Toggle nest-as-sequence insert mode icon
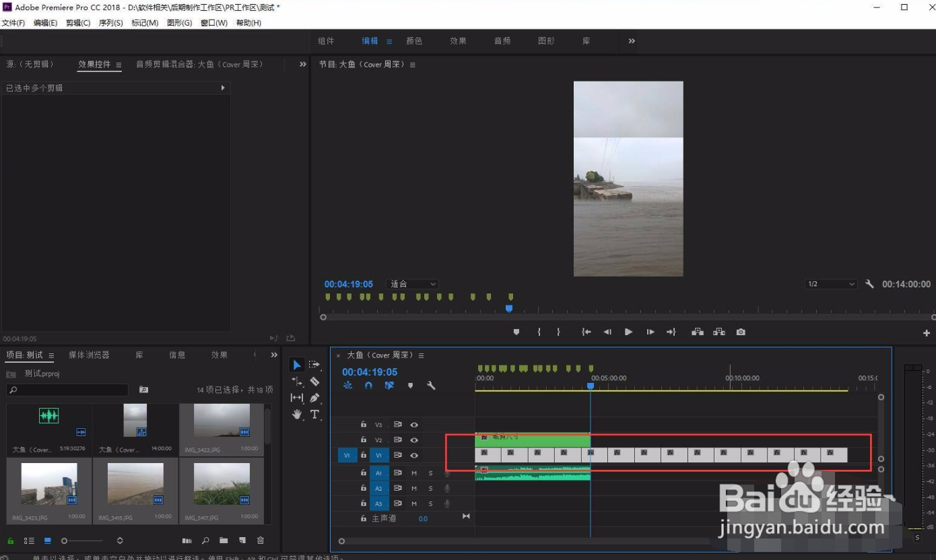Screen dimensions: 936x560 coord(348,386)
